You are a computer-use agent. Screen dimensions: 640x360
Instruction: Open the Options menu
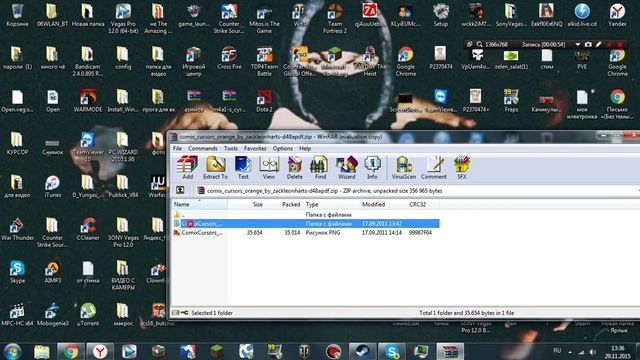282,149
